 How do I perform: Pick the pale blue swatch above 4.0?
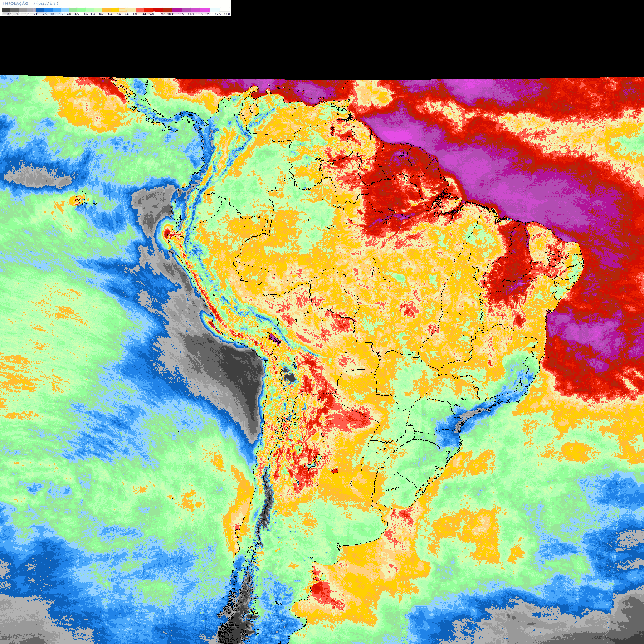point(65,10)
